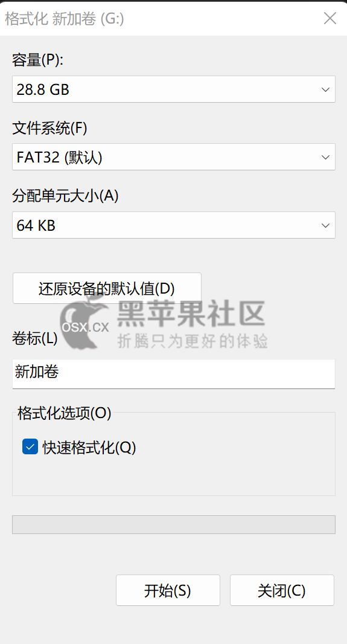Click the 还原设备的默认值(D) button
Viewport: 347px width, 644px height.
[x=107, y=288]
